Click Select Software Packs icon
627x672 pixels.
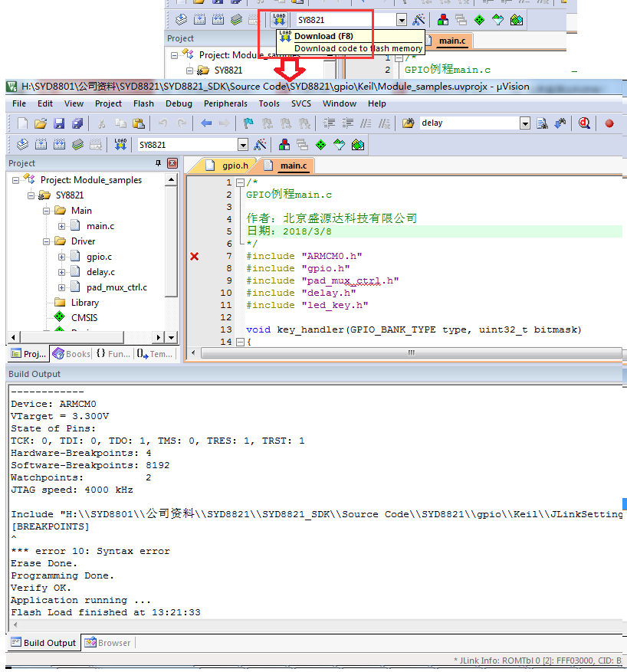click(339, 145)
